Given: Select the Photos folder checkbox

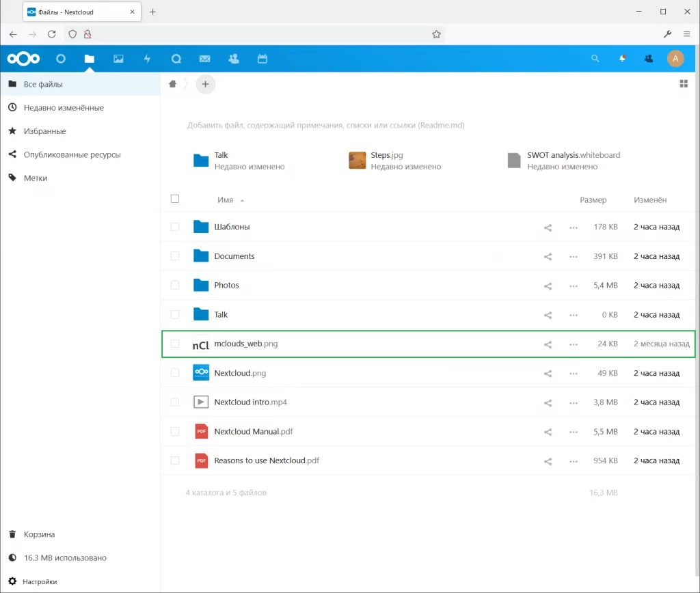Looking at the screenshot, I should 175,285.
